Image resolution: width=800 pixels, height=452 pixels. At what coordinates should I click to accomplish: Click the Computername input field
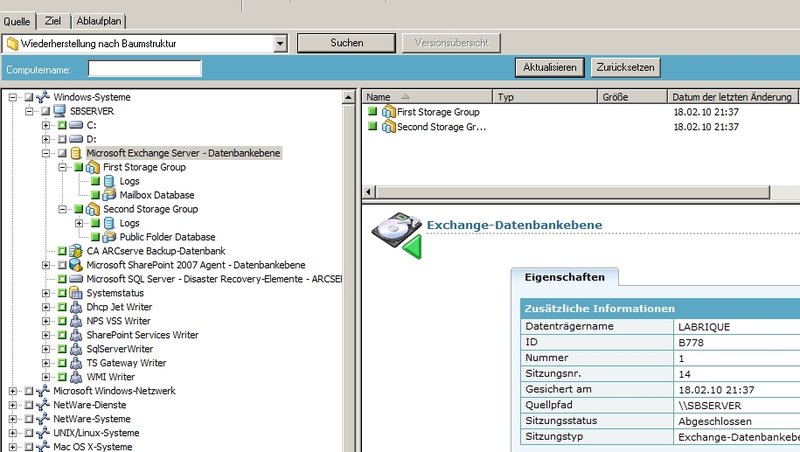click(145, 68)
